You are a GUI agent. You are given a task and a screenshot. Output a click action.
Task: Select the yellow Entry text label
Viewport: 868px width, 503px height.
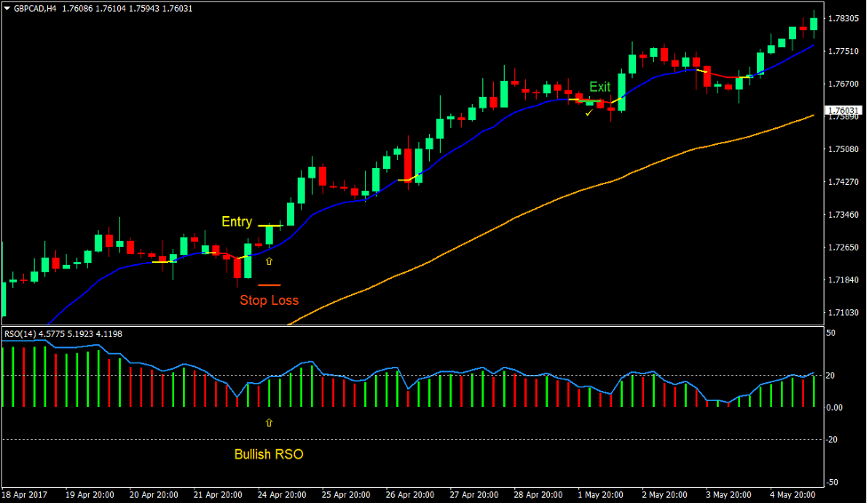click(x=236, y=222)
